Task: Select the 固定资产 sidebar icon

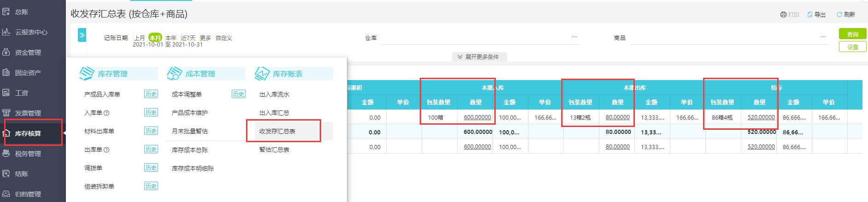Action: pyautogui.click(x=6, y=72)
